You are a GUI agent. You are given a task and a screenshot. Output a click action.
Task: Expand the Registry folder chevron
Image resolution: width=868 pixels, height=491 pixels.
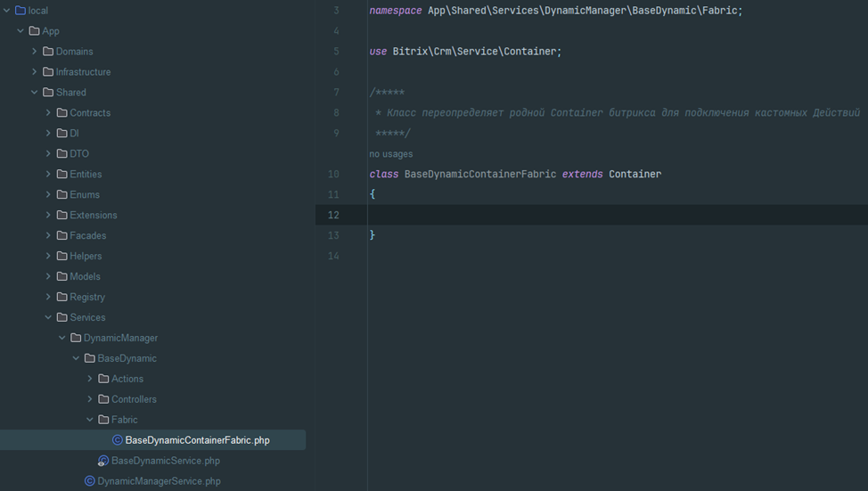pyautogui.click(x=48, y=298)
